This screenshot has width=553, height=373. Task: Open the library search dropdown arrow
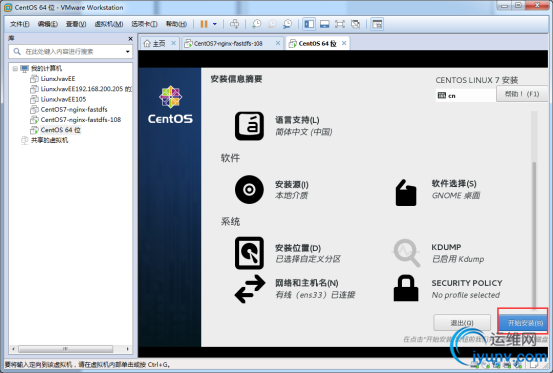tap(128, 52)
